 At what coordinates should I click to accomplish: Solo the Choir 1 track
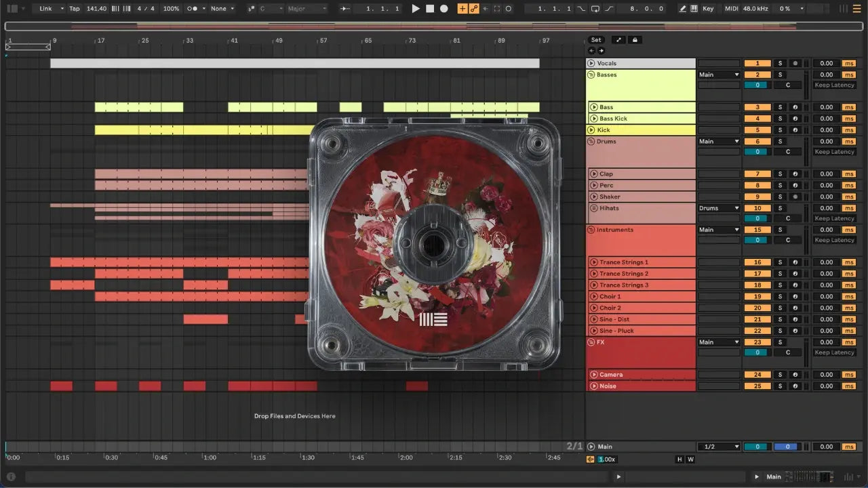(780, 296)
